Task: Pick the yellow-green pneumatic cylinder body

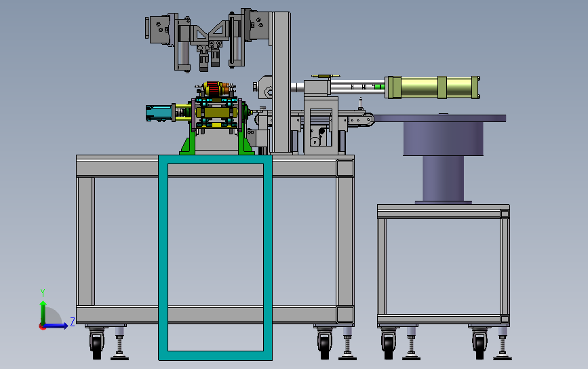Action: [x=433, y=88]
